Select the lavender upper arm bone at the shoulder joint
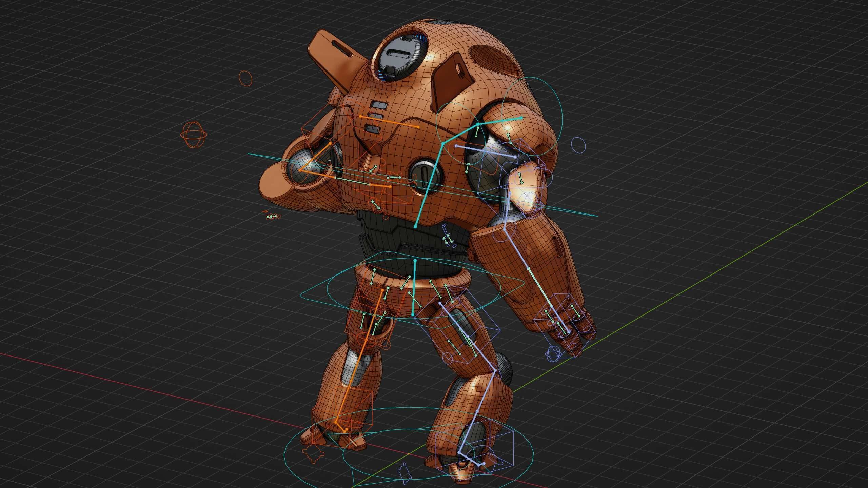868x488 pixels. pos(486,151)
